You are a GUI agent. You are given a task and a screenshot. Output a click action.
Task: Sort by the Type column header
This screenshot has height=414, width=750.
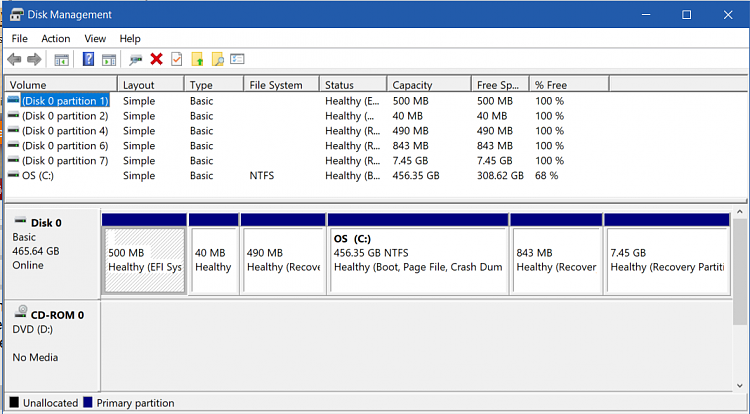tap(214, 85)
